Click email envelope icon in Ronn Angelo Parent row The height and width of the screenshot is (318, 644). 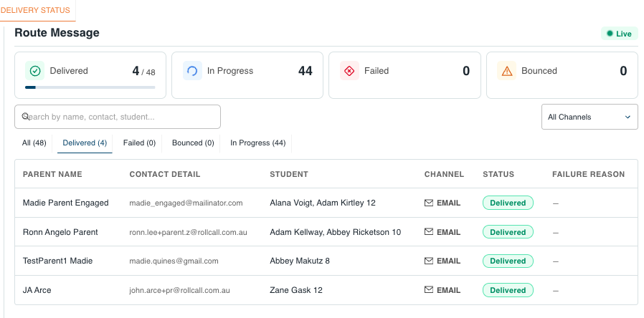click(x=429, y=232)
